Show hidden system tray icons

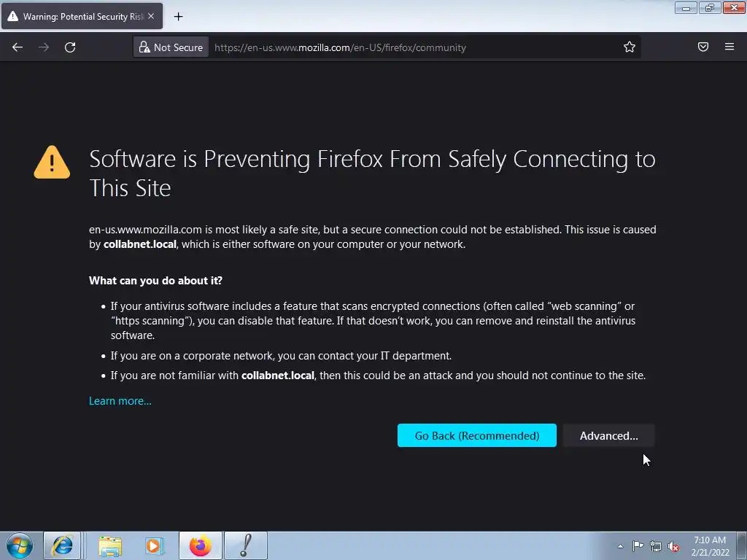620,546
